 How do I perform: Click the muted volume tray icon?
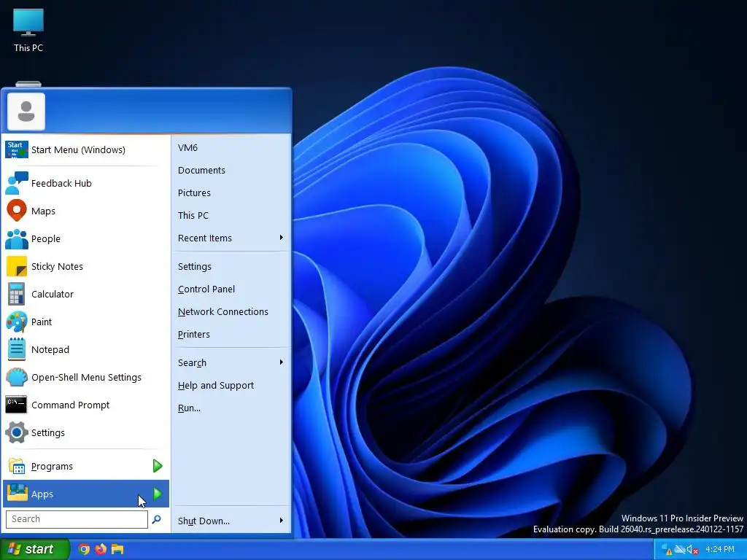692,550
